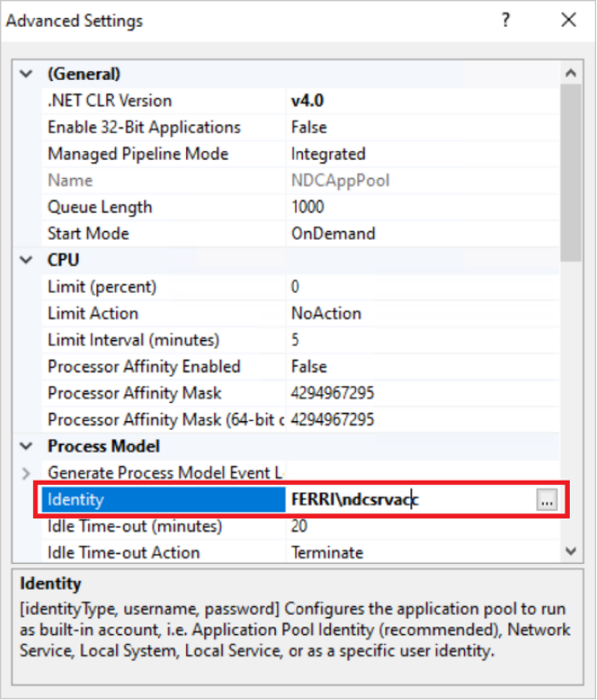Expand Generate Process Model Event Log entry
Screen dimensions: 597x700
[27, 473]
